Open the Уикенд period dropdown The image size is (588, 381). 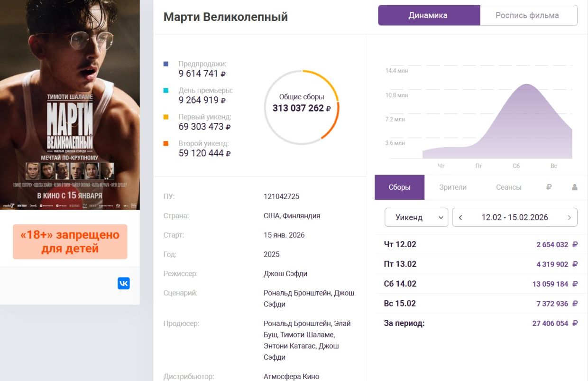416,218
